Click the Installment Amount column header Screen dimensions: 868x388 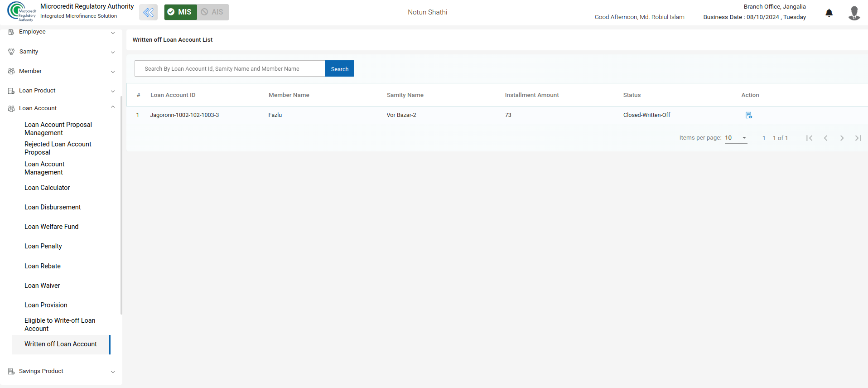coord(532,95)
